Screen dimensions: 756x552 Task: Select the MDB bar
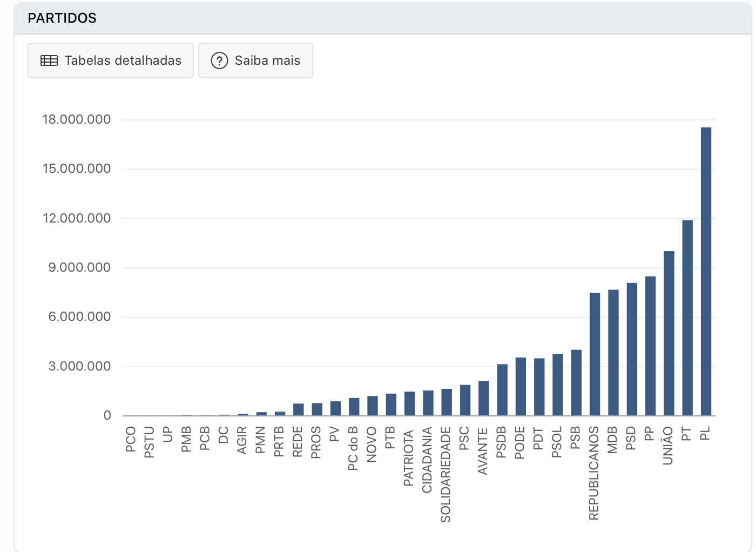[x=613, y=353]
